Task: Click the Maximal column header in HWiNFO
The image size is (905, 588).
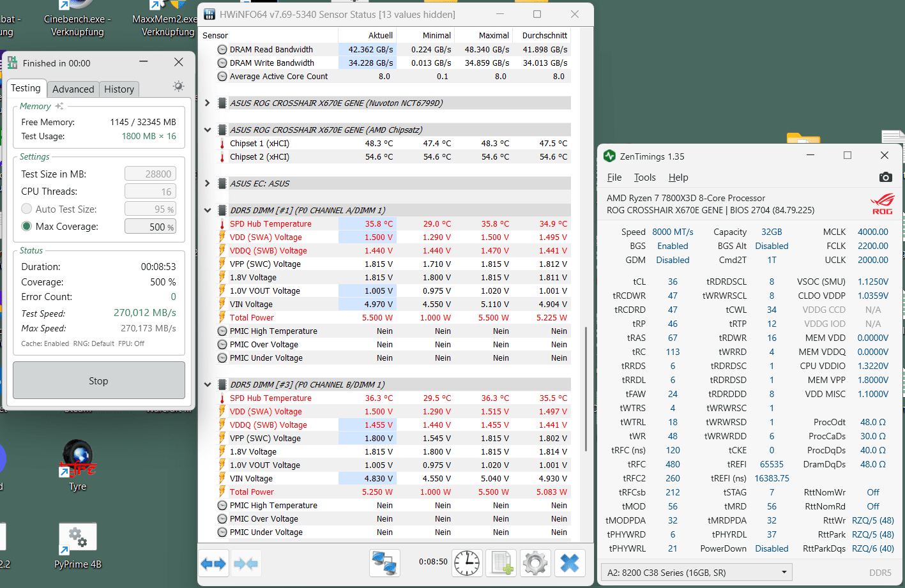Action: [x=484, y=35]
